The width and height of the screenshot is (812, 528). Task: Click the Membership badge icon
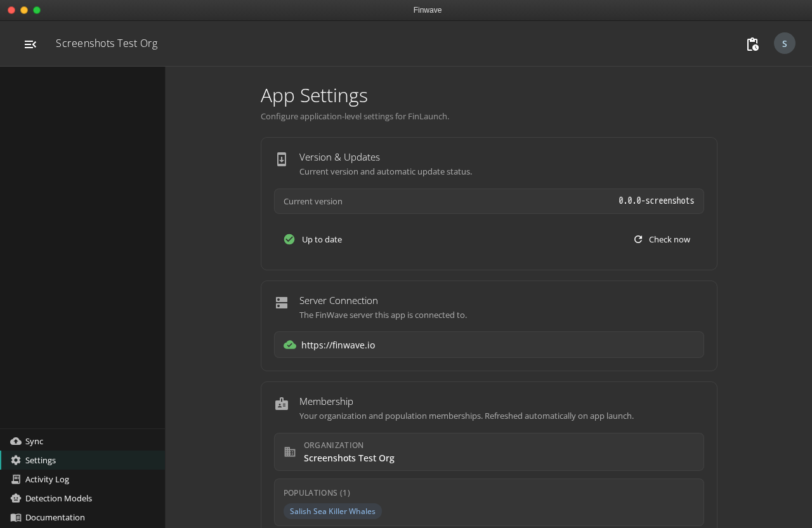click(x=282, y=404)
